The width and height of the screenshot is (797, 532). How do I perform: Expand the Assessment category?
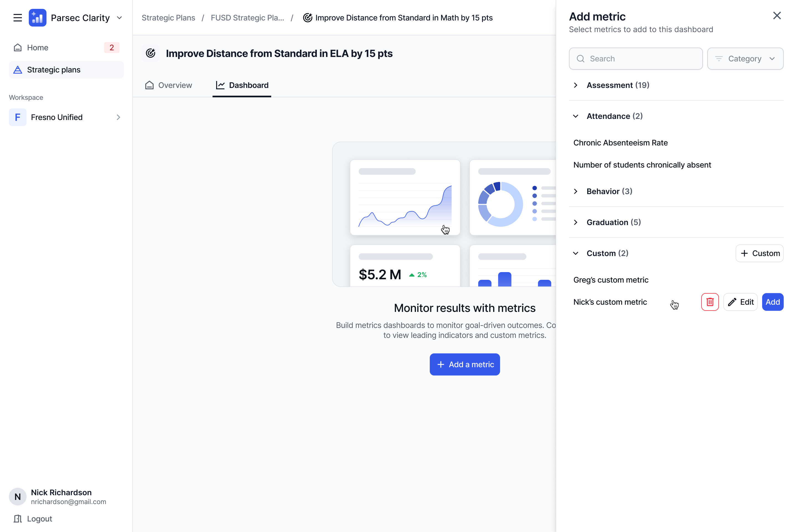pyautogui.click(x=576, y=85)
